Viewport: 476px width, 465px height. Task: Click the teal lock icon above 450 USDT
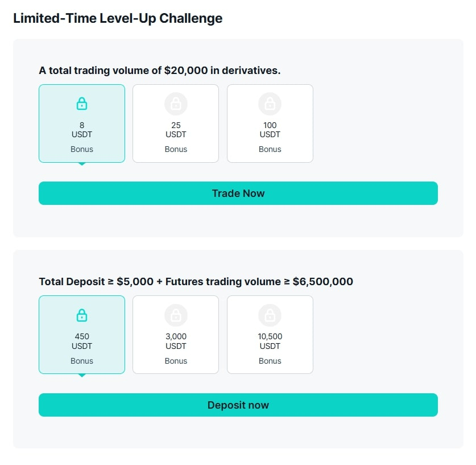(x=82, y=315)
